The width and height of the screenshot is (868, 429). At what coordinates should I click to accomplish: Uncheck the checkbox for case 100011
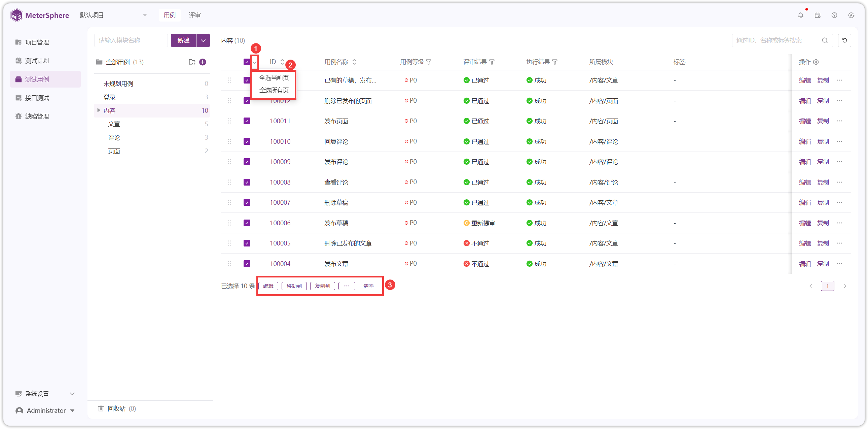[x=247, y=121]
